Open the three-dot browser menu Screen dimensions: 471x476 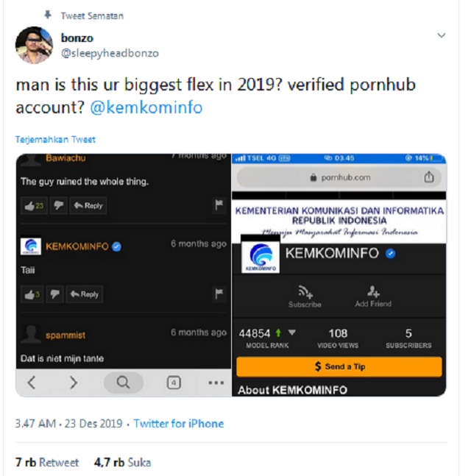[216, 383]
